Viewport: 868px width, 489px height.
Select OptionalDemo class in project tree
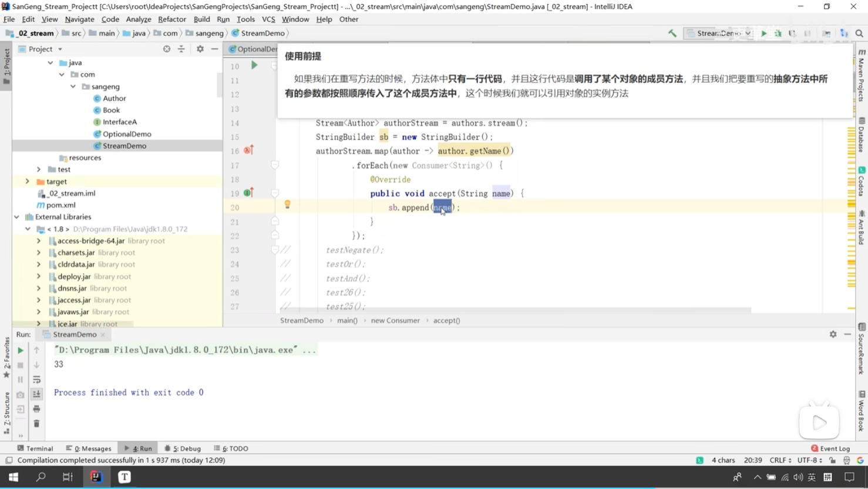pos(126,134)
